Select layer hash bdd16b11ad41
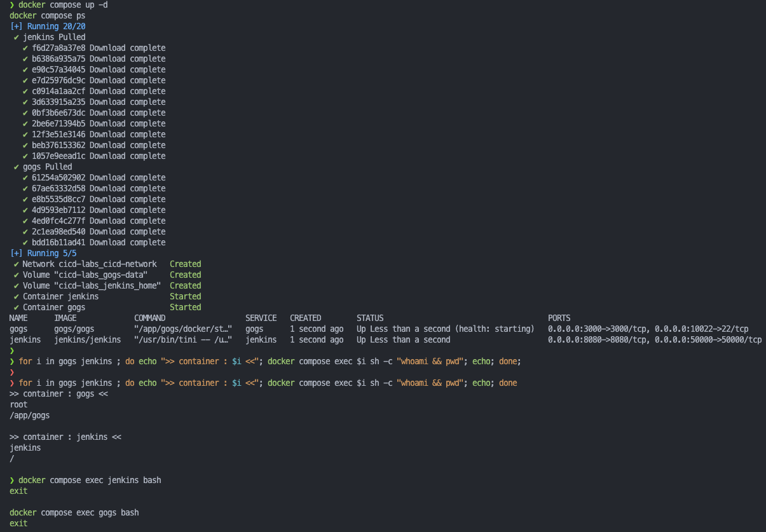This screenshot has width=766, height=532. (x=58, y=242)
